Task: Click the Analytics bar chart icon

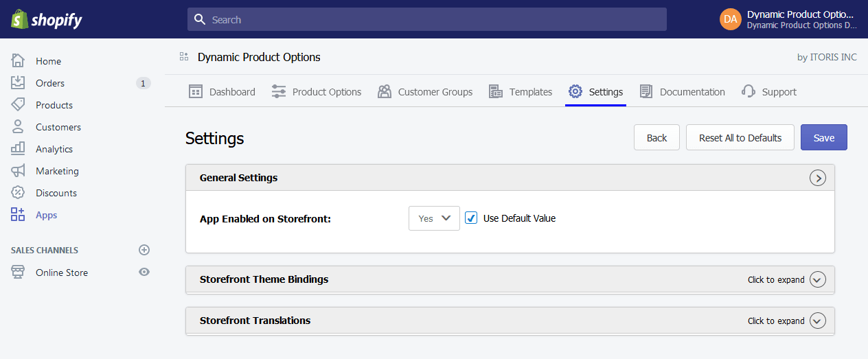Action: (x=18, y=148)
